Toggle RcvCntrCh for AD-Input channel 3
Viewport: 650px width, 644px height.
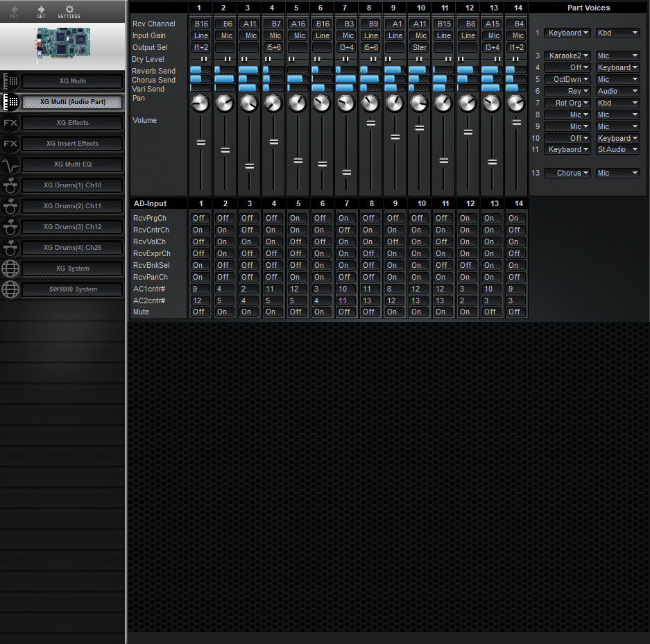point(249,230)
